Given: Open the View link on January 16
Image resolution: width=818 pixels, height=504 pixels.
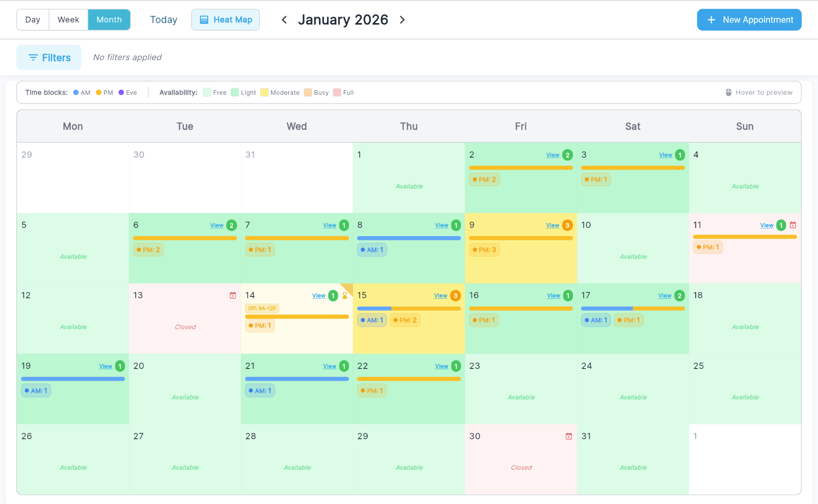Looking at the screenshot, I should click(x=553, y=296).
